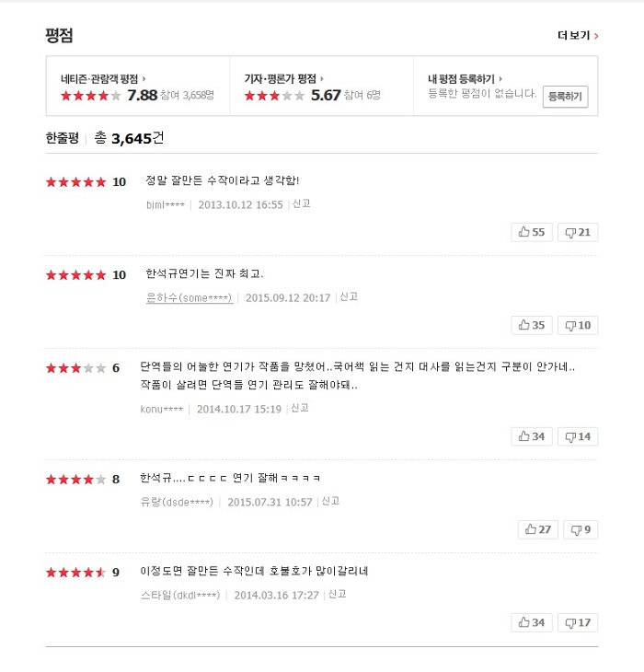Dislike the 유랑 review with 9 thumbs-down
The image size is (644, 672).
point(581,529)
